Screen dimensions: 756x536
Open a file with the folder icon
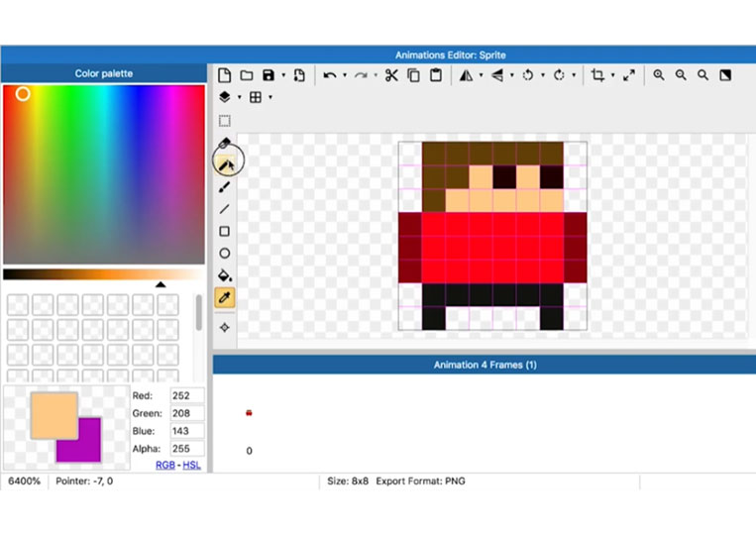(x=247, y=75)
